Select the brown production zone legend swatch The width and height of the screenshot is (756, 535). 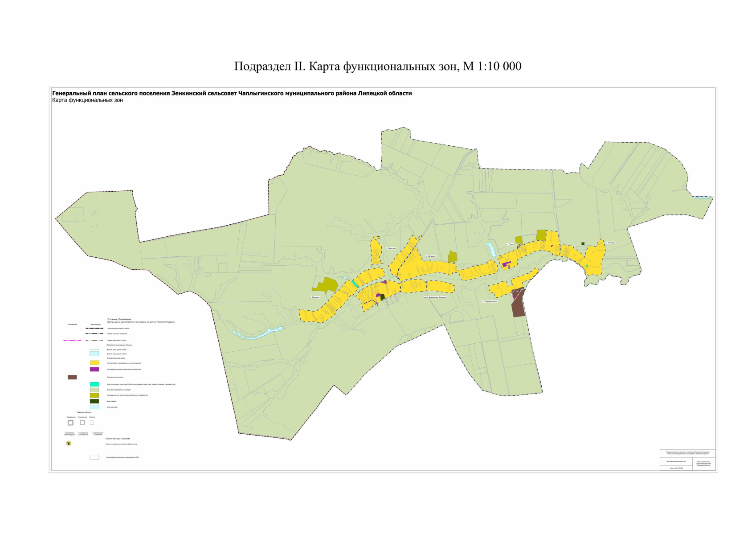pos(72,377)
